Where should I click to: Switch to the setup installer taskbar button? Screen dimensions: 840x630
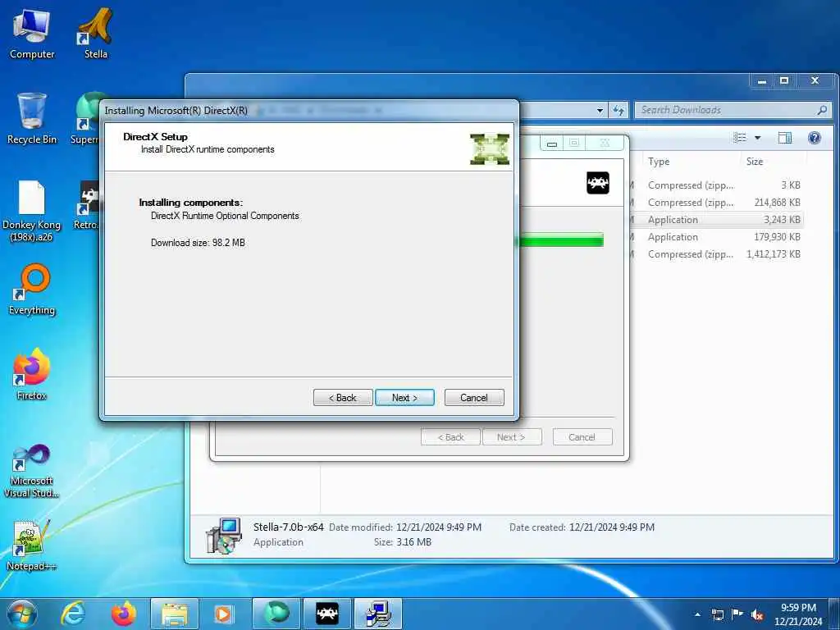tap(378, 614)
